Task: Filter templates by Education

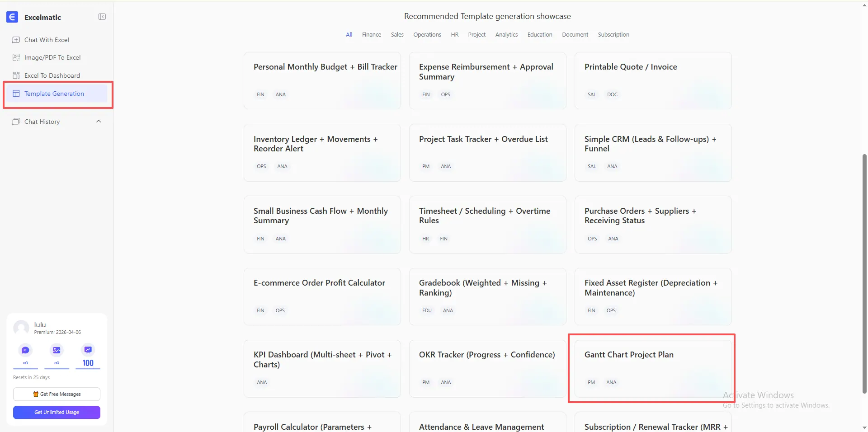Action: (540, 35)
